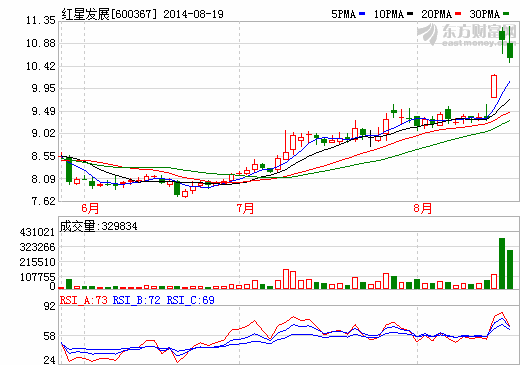Click the 8.09 price axis label

click(43, 179)
